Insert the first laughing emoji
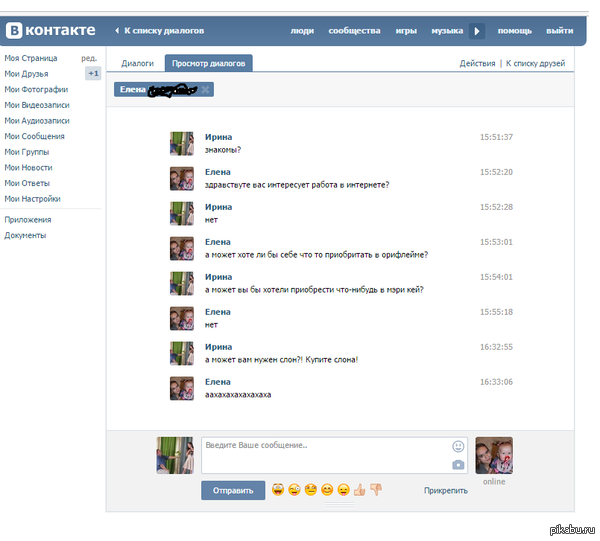The width and height of the screenshot is (600, 541). [x=277, y=490]
